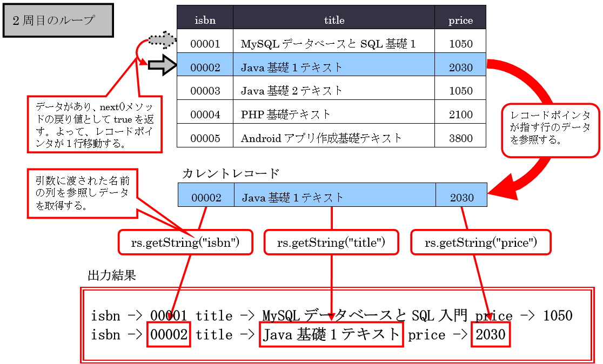
Task: Click the price 3800 cell in the table
Action: [460, 138]
